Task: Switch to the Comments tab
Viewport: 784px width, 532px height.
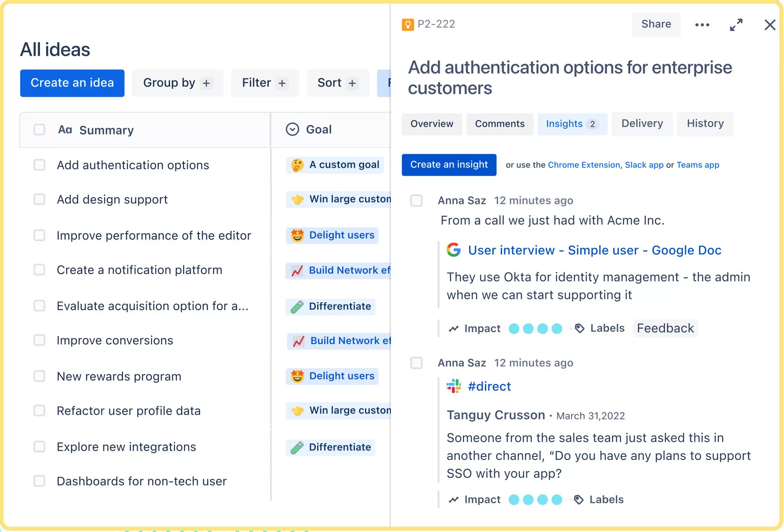Action: pyautogui.click(x=499, y=124)
